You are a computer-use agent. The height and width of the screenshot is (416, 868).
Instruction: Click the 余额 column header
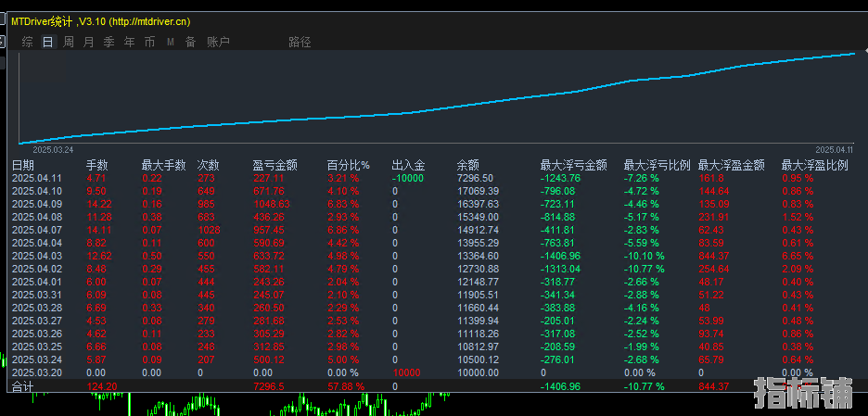point(467,165)
